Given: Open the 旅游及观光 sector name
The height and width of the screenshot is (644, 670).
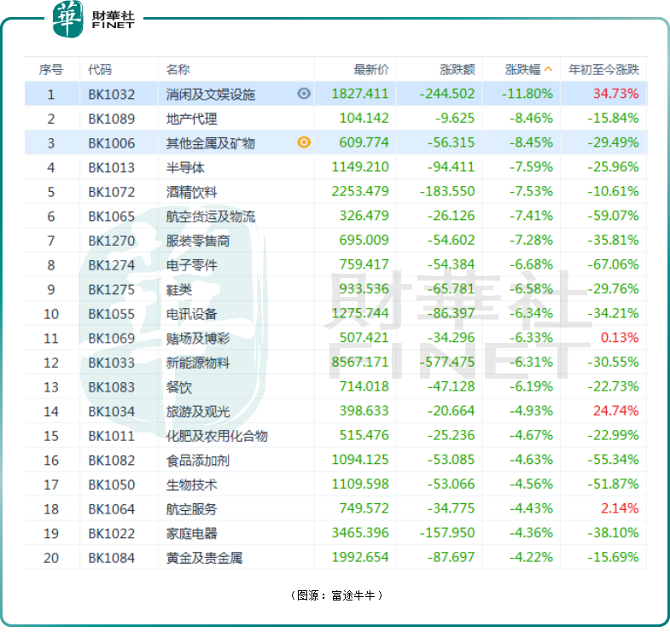Looking at the screenshot, I should coord(197,411).
